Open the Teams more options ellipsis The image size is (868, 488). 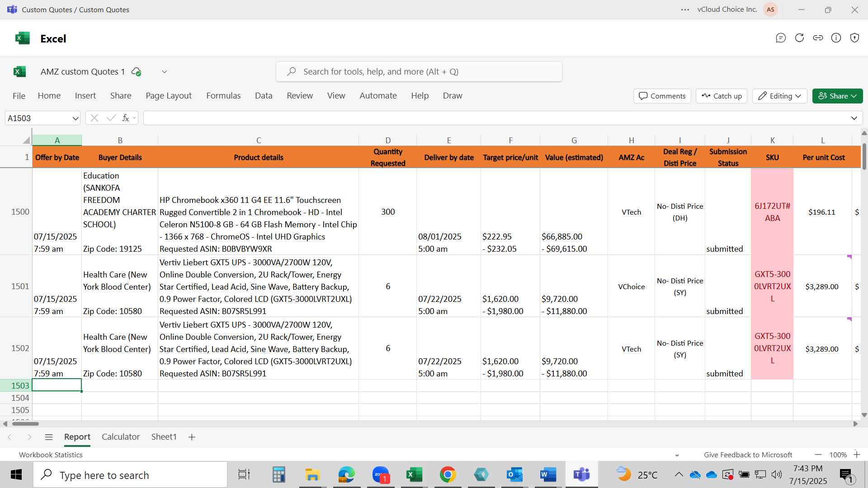pyautogui.click(x=685, y=9)
